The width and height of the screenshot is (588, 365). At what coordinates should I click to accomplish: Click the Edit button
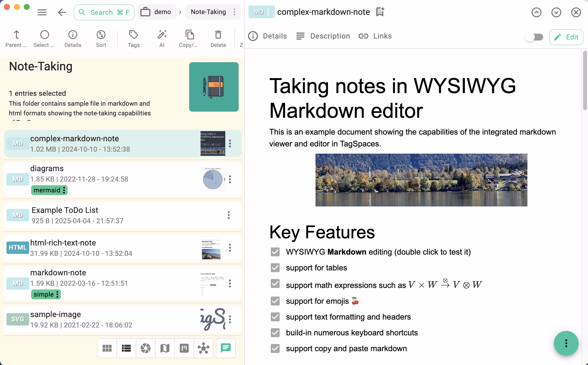point(566,37)
